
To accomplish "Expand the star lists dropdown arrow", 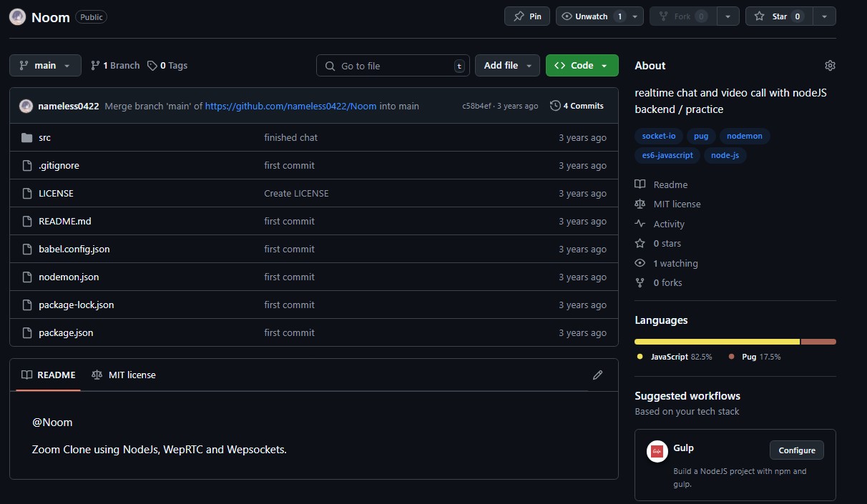I will point(824,16).
